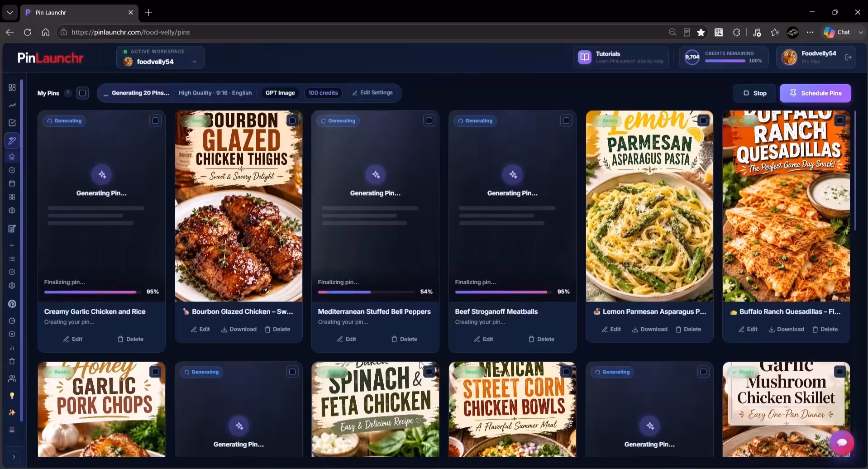Screen dimensions: 868x469
Task: Open the trash bin sidebar icon
Action: 12,361
